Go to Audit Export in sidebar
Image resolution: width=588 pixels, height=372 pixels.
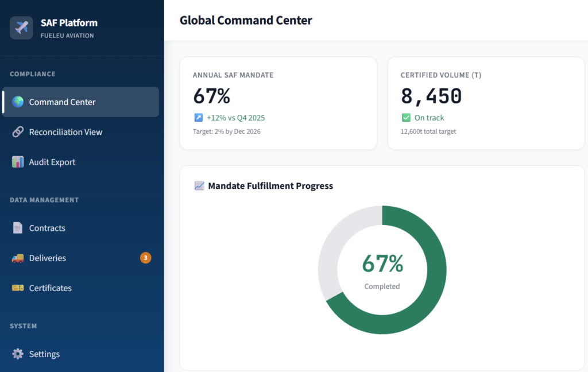tap(52, 162)
